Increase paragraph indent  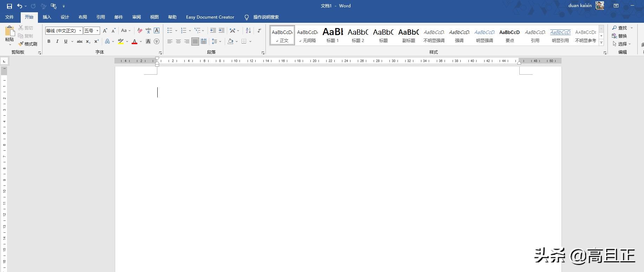(222, 30)
